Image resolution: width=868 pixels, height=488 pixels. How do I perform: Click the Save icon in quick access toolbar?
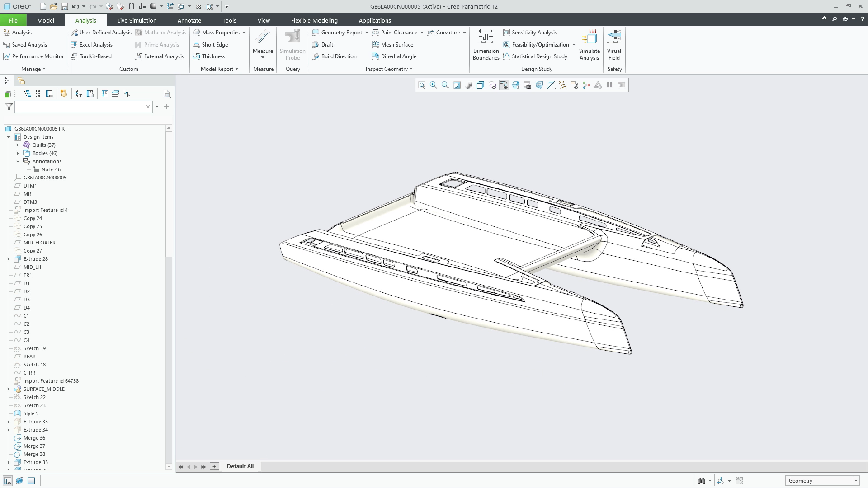click(x=65, y=6)
